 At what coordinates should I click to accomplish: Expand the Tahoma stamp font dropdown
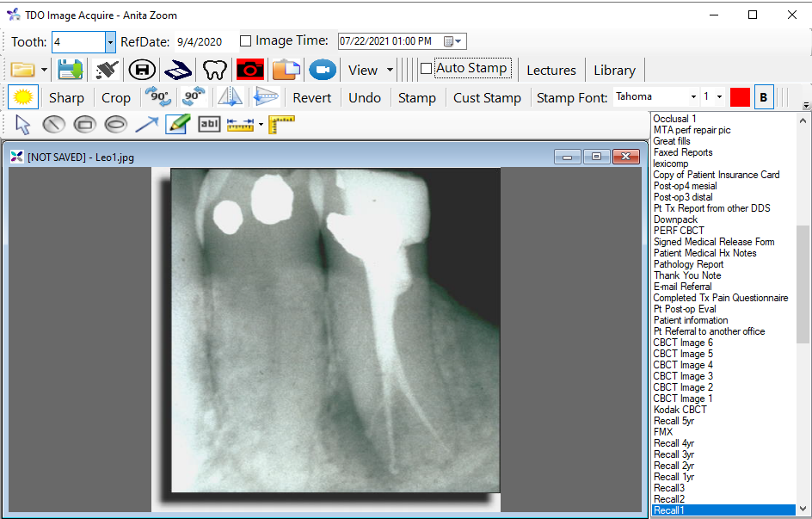coord(693,97)
